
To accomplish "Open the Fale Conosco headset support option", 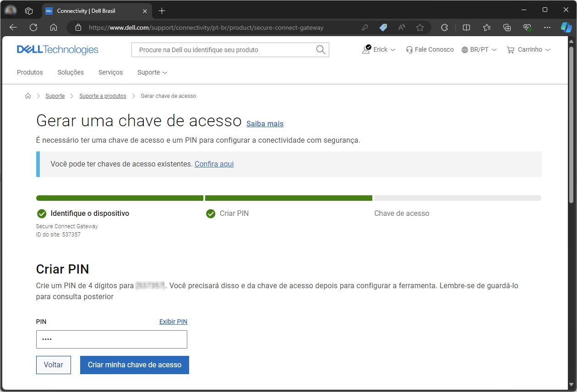I will 430,49.
